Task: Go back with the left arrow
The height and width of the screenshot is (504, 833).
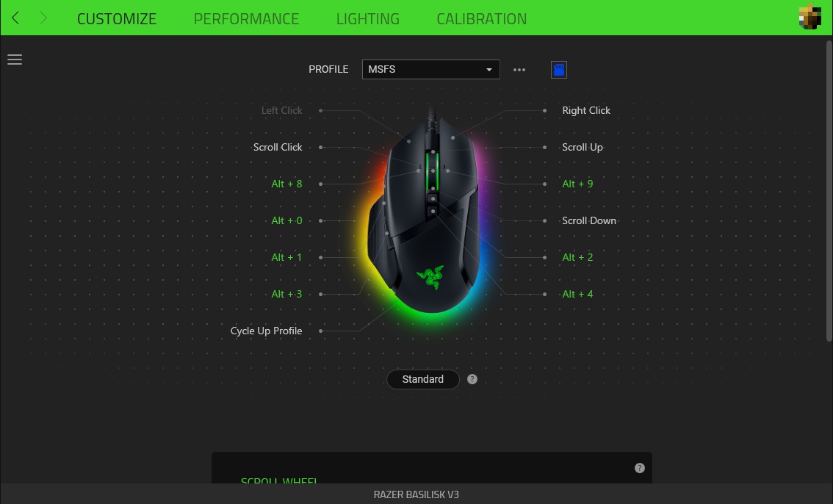Action: click(15, 18)
